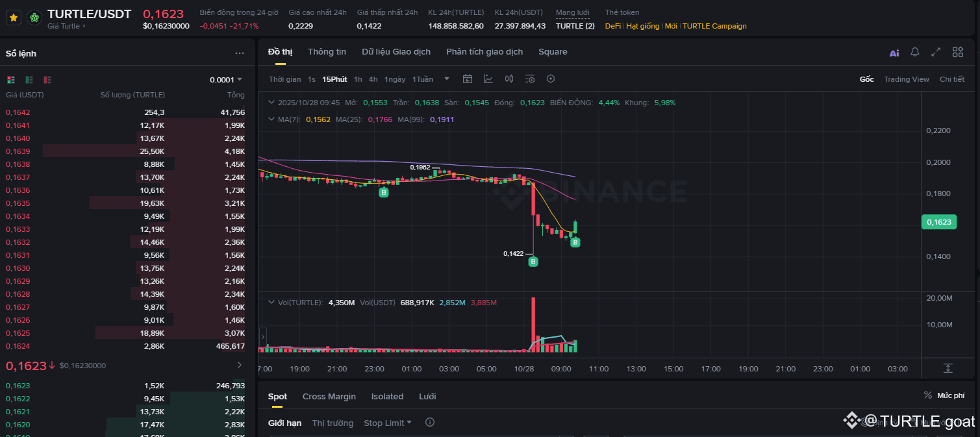The image size is (980, 437).
Task: Click the 0,1639 sell order price
Action: pos(18,151)
